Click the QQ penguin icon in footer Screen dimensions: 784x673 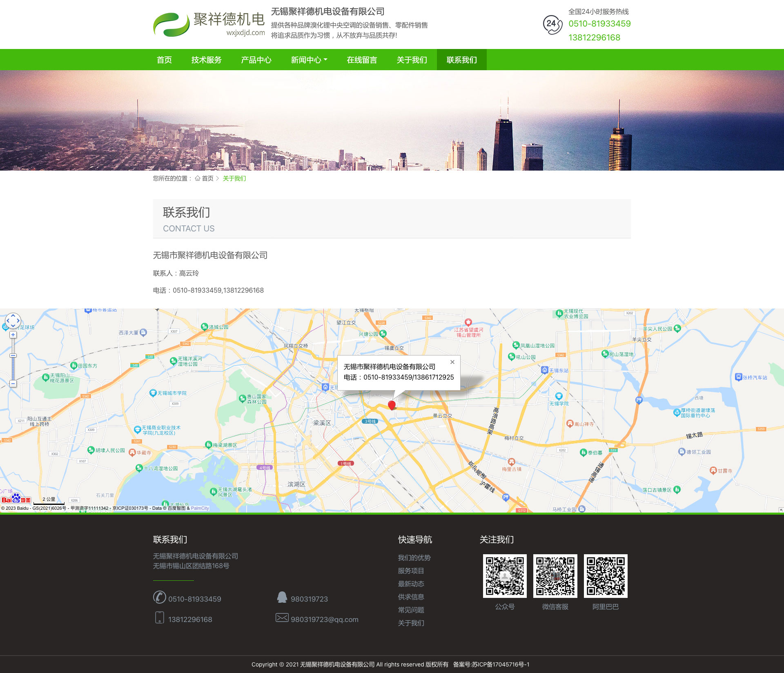tap(282, 597)
